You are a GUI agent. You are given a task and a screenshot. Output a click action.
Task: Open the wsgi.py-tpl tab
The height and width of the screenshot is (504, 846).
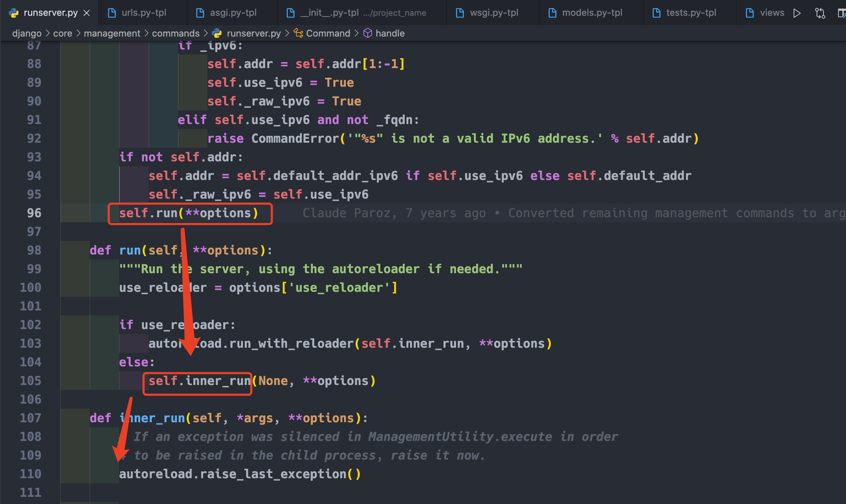(x=494, y=13)
